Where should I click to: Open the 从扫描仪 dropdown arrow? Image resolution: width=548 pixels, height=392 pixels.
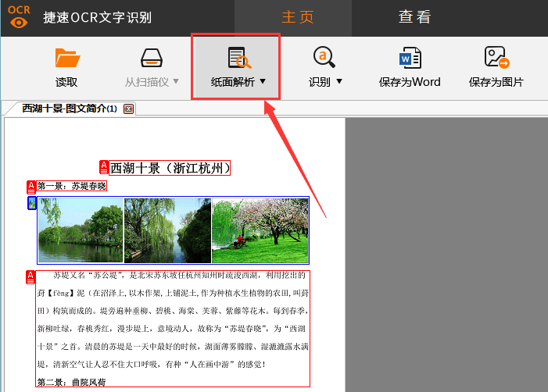click(176, 82)
